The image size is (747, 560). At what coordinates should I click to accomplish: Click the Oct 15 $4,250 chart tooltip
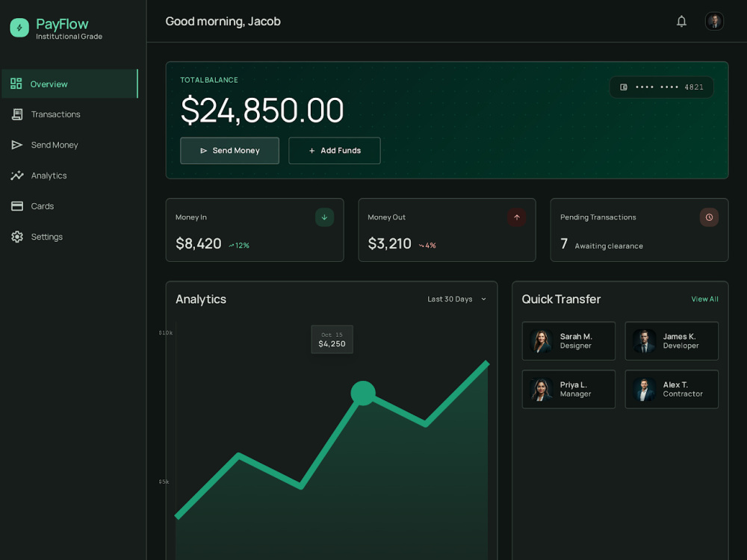pyautogui.click(x=332, y=340)
